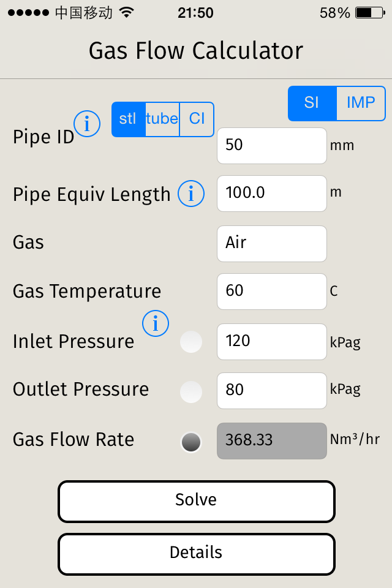The width and height of the screenshot is (392, 588).
Task: Edit the Outlet Pressure value field
Action: 272,390
